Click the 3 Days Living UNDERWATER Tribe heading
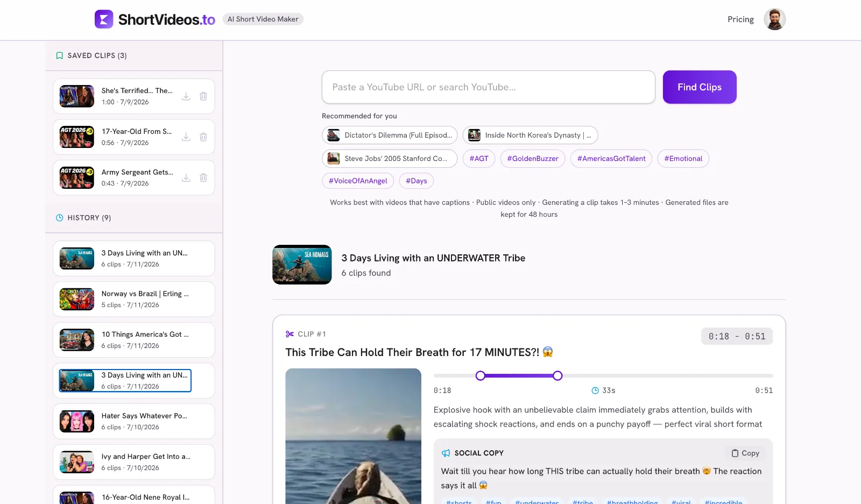This screenshot has height=504, width=861. coord(433,258)
